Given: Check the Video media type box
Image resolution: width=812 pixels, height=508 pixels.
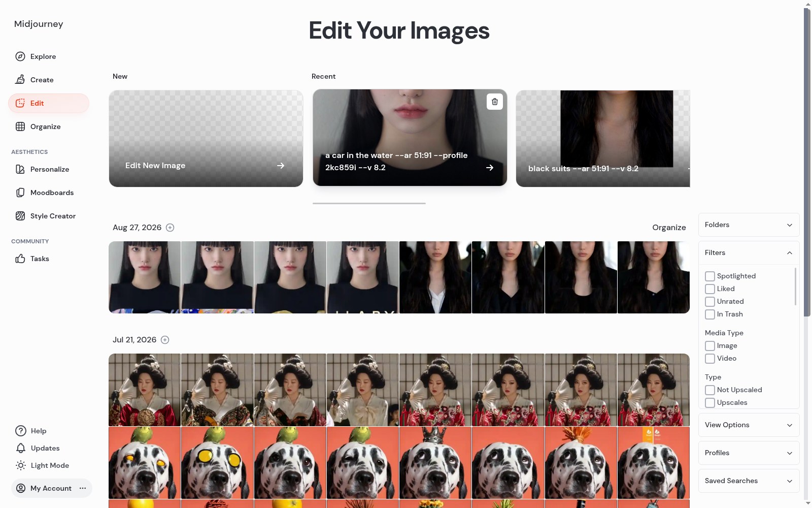Looking at the screenshot, I should click(x=710, y=359).
